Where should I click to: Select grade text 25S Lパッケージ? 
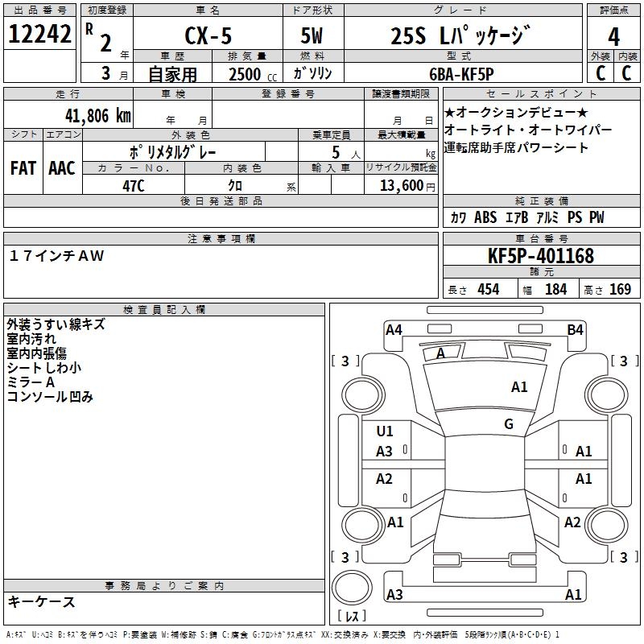460,35
